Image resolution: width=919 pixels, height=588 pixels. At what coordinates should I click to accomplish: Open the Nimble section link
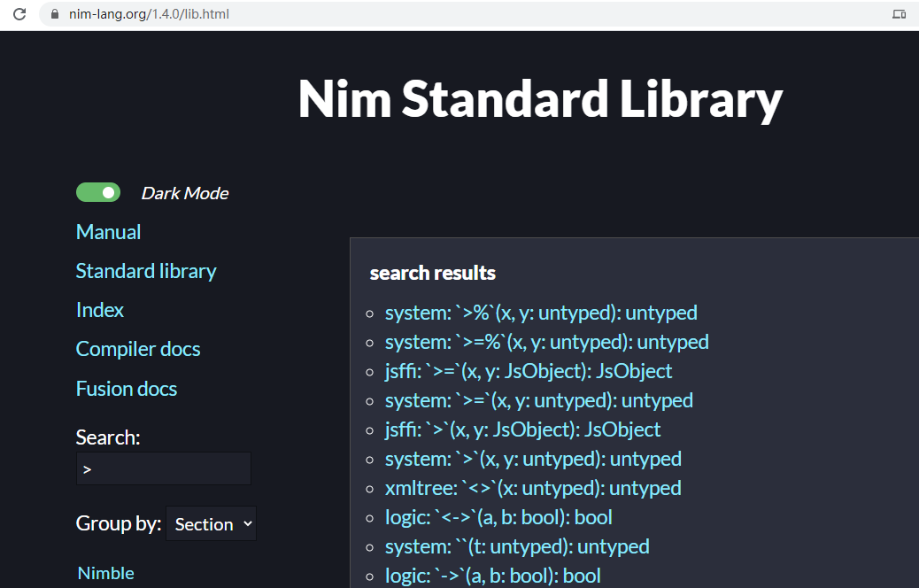(105, 573)
